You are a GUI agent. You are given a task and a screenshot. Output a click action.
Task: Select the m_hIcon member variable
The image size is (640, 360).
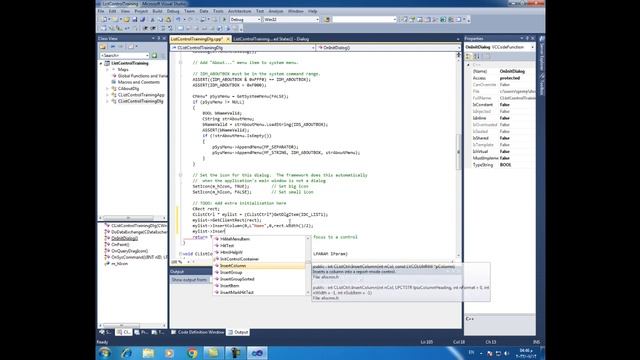pyautogui.click(x=120, y=264)
